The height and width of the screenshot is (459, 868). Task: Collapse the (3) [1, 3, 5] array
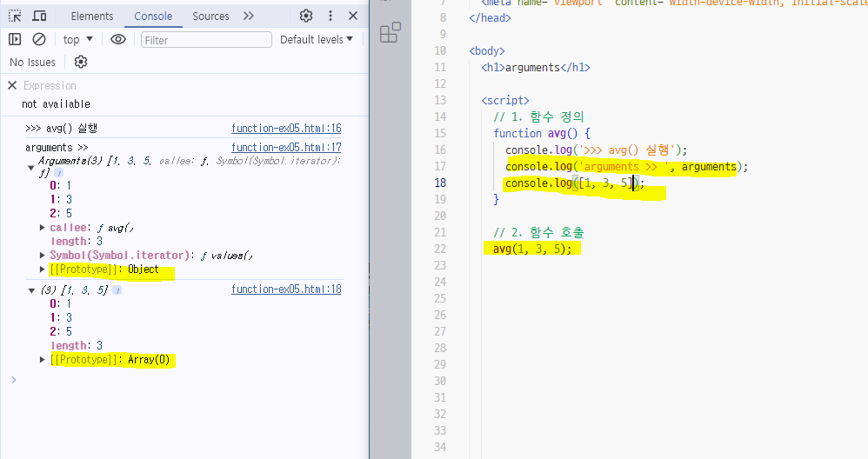click(x=31, y=290)
